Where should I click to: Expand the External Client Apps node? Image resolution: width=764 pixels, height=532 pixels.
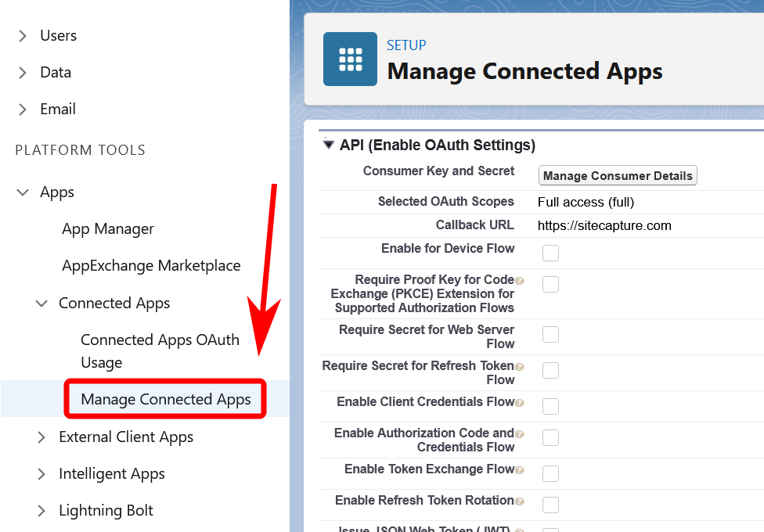[41, 437]
